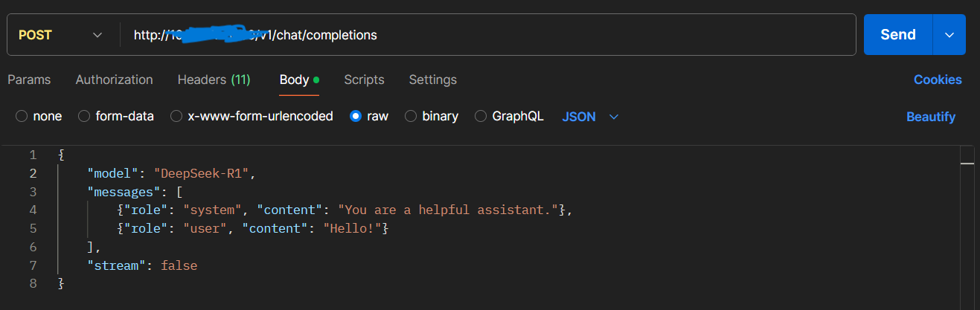Click line number 1 in editor gutter
Viewport: 980px width, 310px height.
tap(32, 155)
